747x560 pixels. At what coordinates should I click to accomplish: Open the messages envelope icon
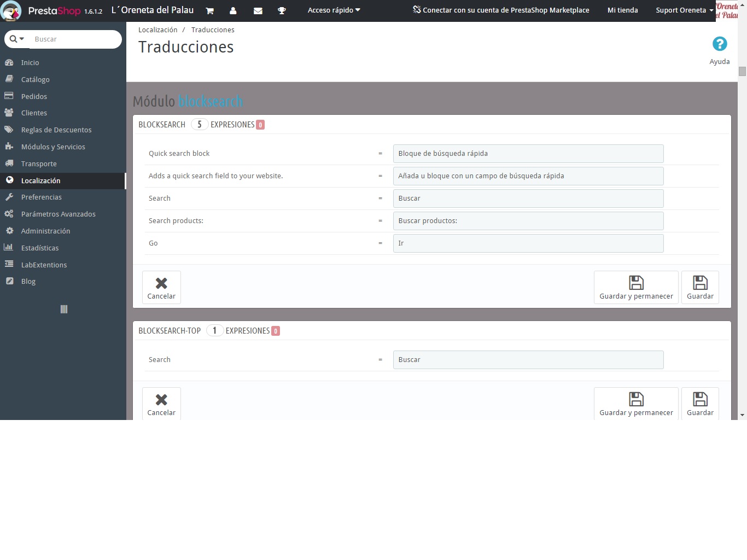coord(258,10)
